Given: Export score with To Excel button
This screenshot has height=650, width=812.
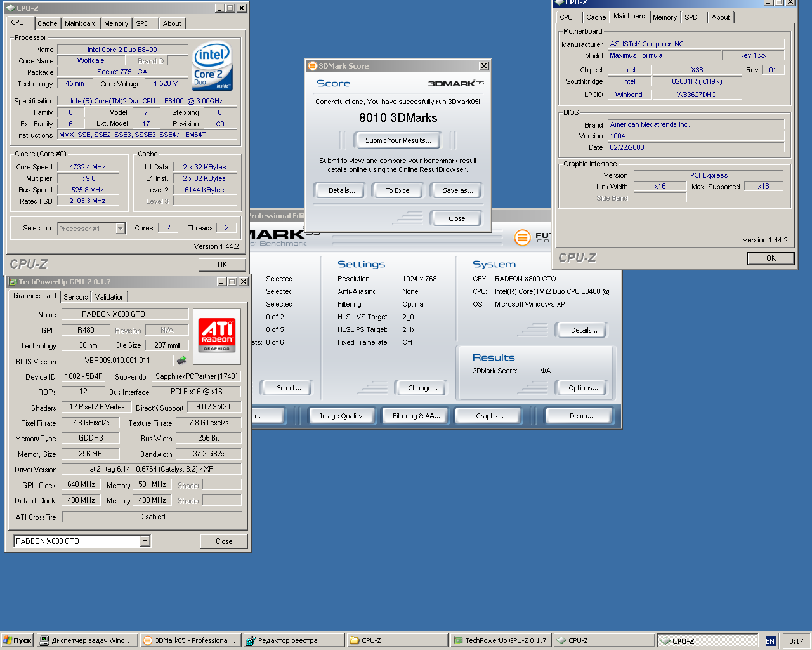Looking at the screenshot, I should click(x=398, y=190).
